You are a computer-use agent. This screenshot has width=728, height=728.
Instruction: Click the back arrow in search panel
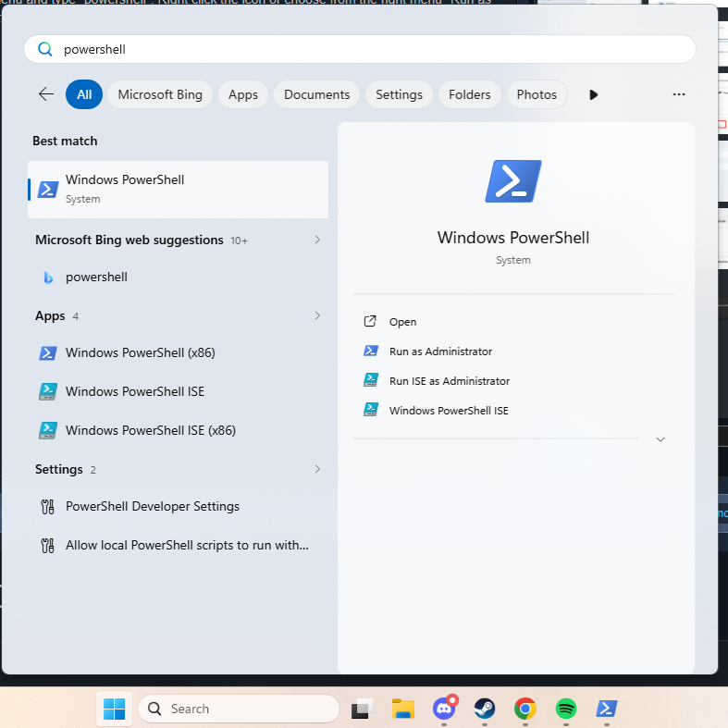click(46, 94)
